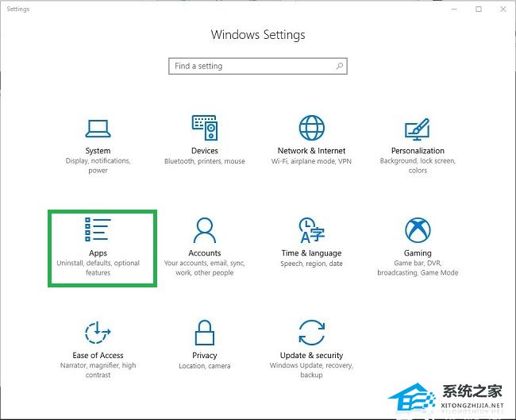Open Accounts using the person icon
Viewport: 516px width, 420px height.
click(x=204, y=230)
